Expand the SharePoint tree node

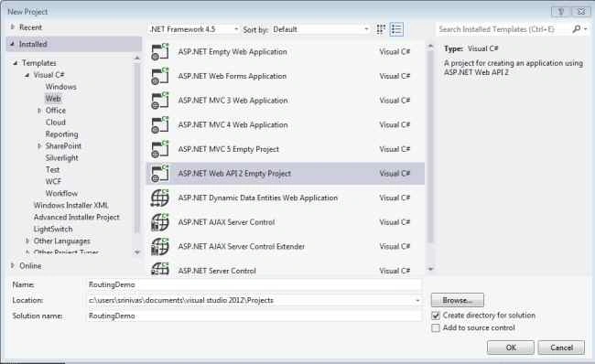pyautogui.click(x=39, y=146)
